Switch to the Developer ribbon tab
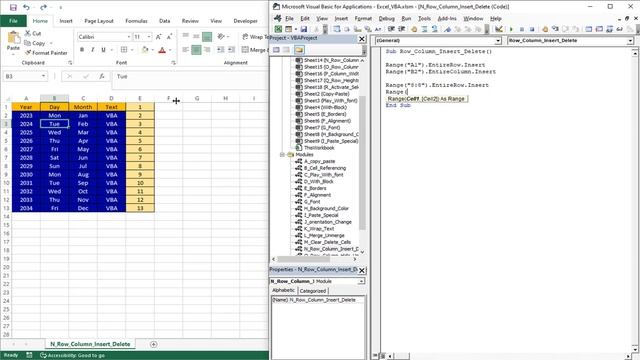Image resolution: width=640 pixels, height=360 pixels. (x=245, y=21)
